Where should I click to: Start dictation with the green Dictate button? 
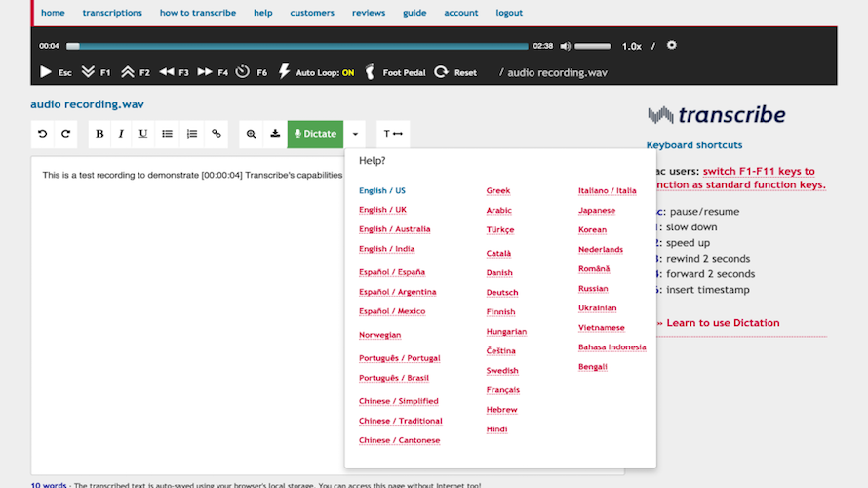pos(315,134)
